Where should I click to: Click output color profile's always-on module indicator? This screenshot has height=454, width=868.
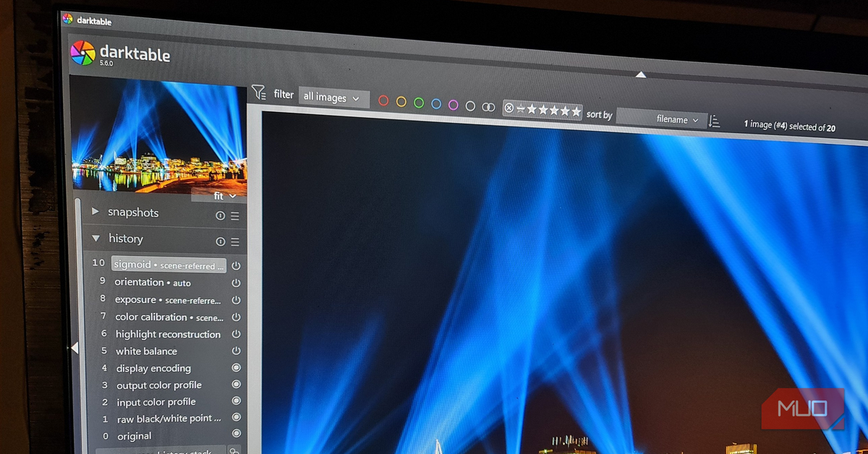[236, 384]
